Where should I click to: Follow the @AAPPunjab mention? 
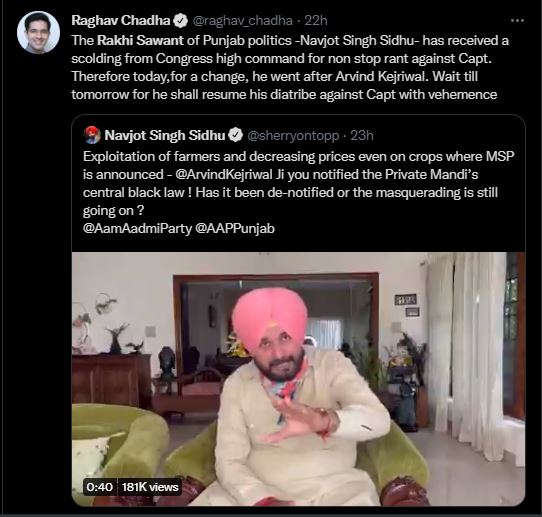tap(235, 228)
